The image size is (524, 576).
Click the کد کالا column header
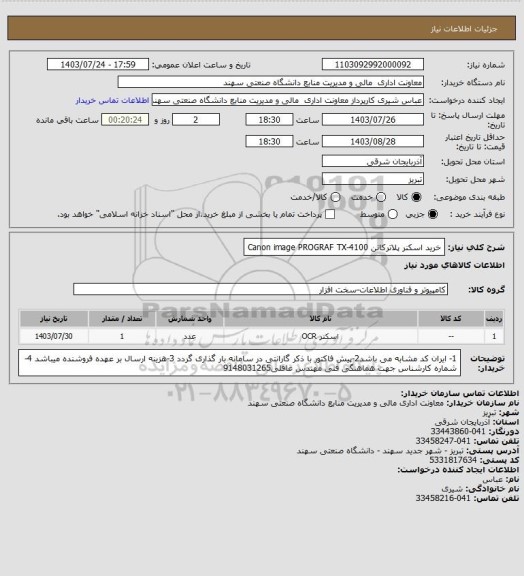[451, 319]
